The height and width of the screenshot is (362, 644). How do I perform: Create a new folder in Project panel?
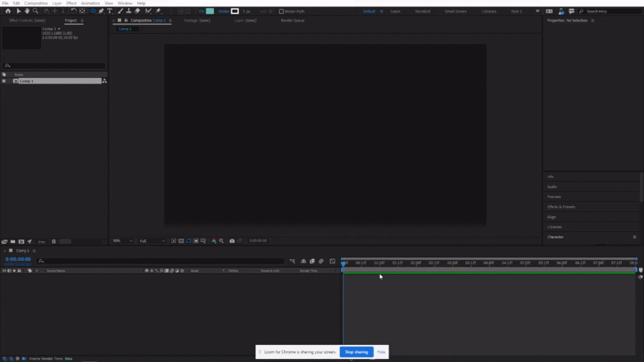coord(13,242)
